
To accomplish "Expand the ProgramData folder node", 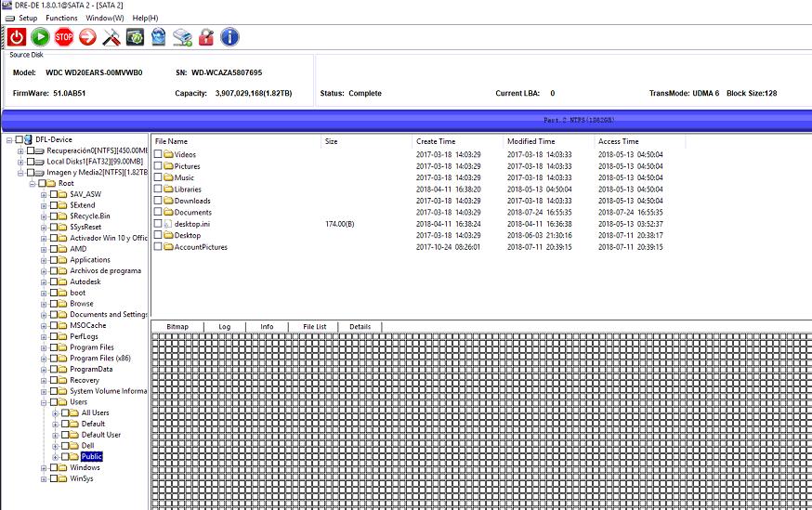I will (x=44, y=369).
